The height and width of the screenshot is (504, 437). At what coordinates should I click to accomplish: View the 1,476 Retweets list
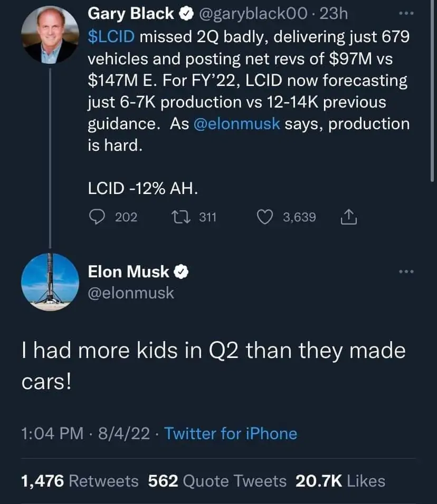click(x=79, y=481)
